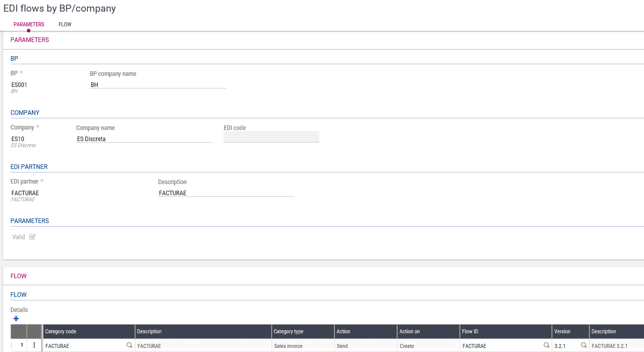
Task: Select the PARAMETERS tab
Action: tap(29, 24)
